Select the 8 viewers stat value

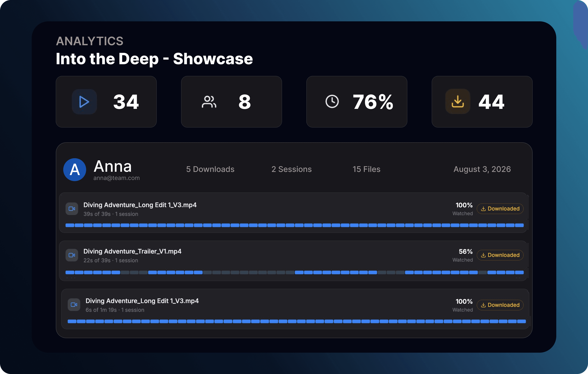click(245, 102)
